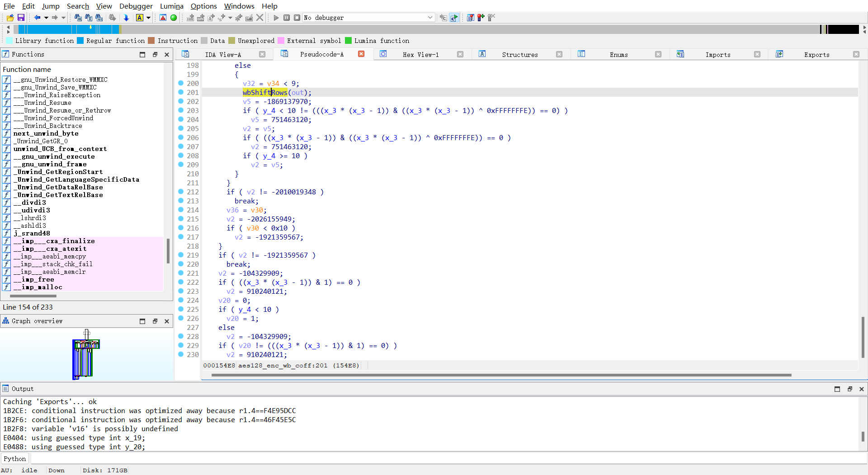Open the 'No debugger' combo box
This screenshot has width=868, height=475.
368,18
